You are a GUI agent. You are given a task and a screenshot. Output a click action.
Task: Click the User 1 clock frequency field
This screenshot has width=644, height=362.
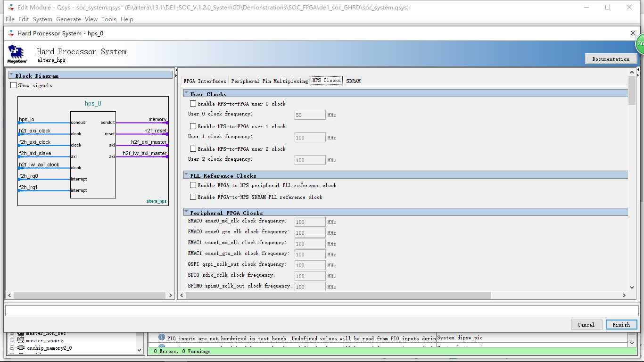point(310,138)
